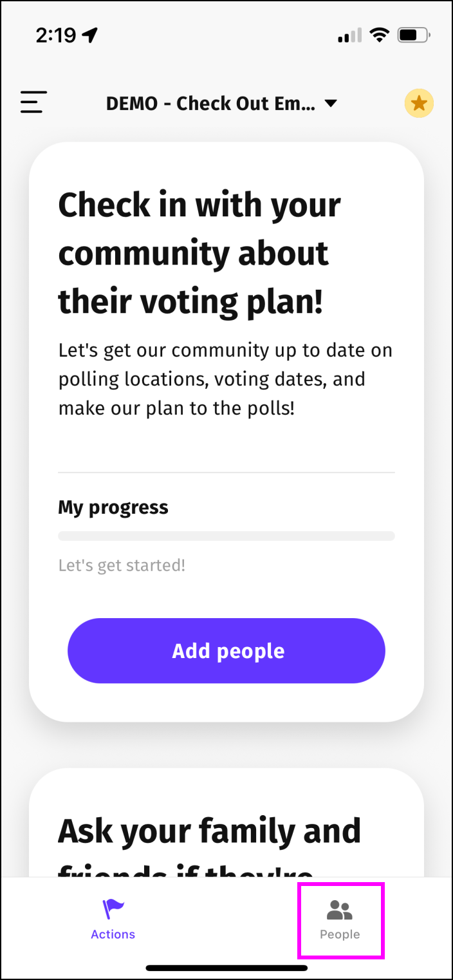This screenshot has width=453, height=980.
Task: Tap the My progress bar
Action: pyautogui.click(x=226, y=536)
